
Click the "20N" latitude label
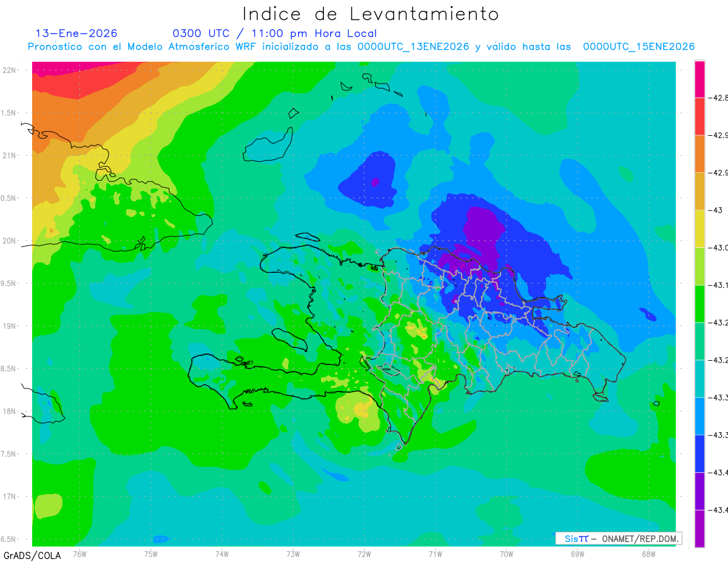tap(10, 241)
